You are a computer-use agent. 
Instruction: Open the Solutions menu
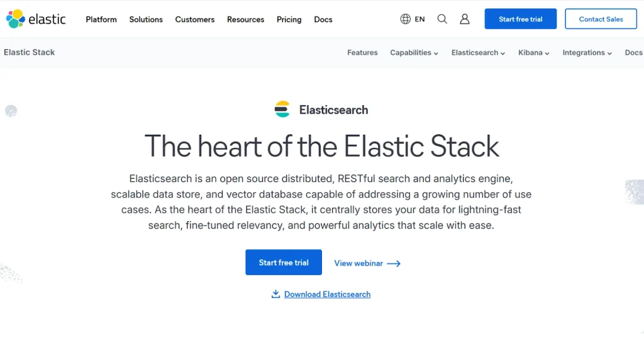[146, 20]
